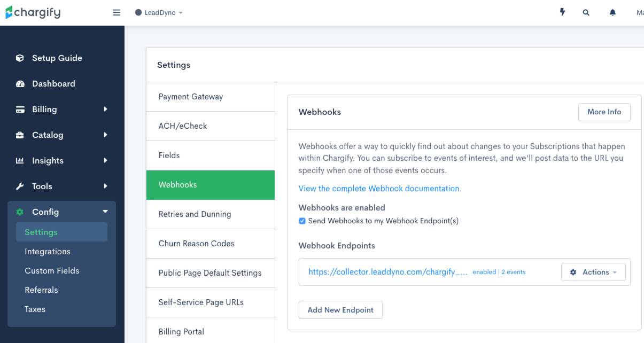Image resolution: width=644 pixels, height=343 pixels.
Task: Open Integrations under Config
Action: point(48,252)
